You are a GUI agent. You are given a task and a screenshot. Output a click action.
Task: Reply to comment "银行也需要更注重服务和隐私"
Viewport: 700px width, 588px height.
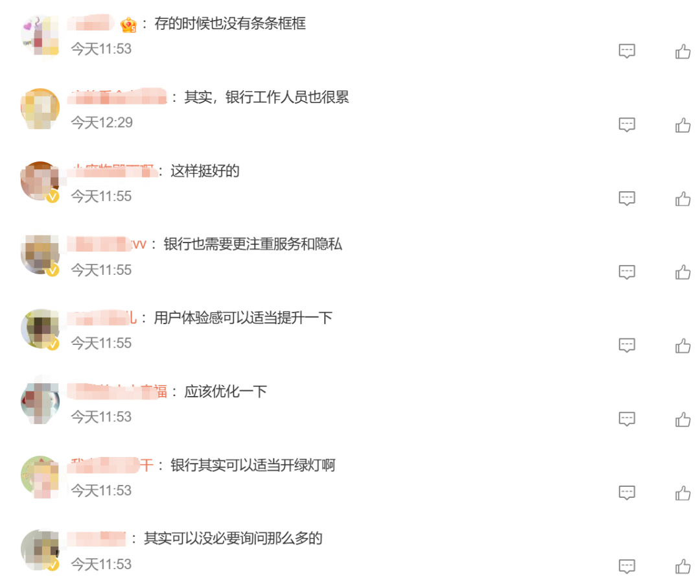click(627, 272)
